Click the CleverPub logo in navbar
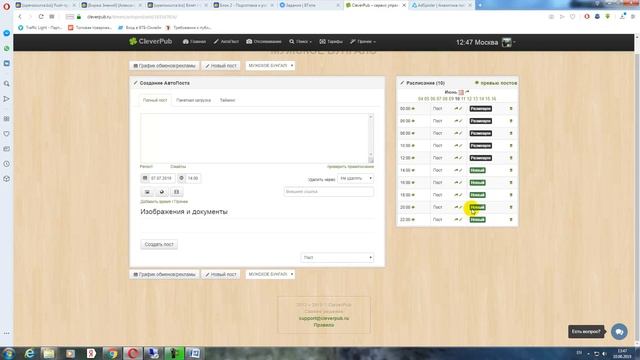The width and height of the screenshot is (640, 360). (151, 41)
